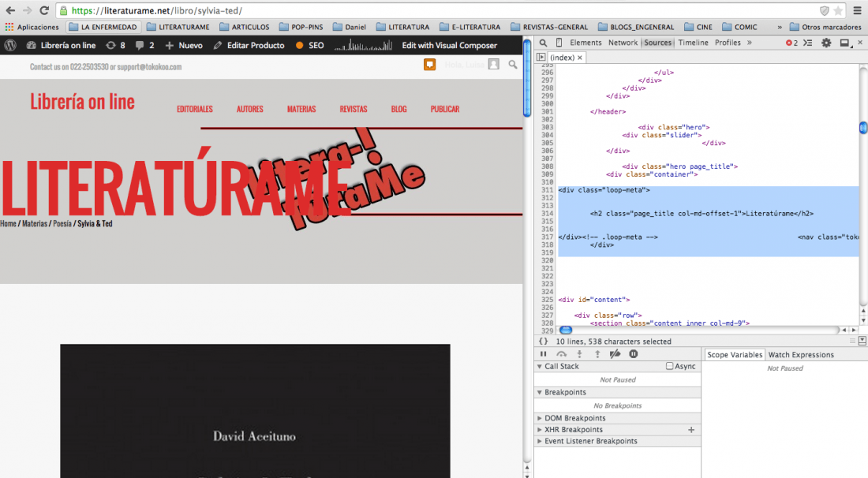868x478 pixels.
Task: Open the WordPress logo menu in admin bar
Action: [10, 46]
